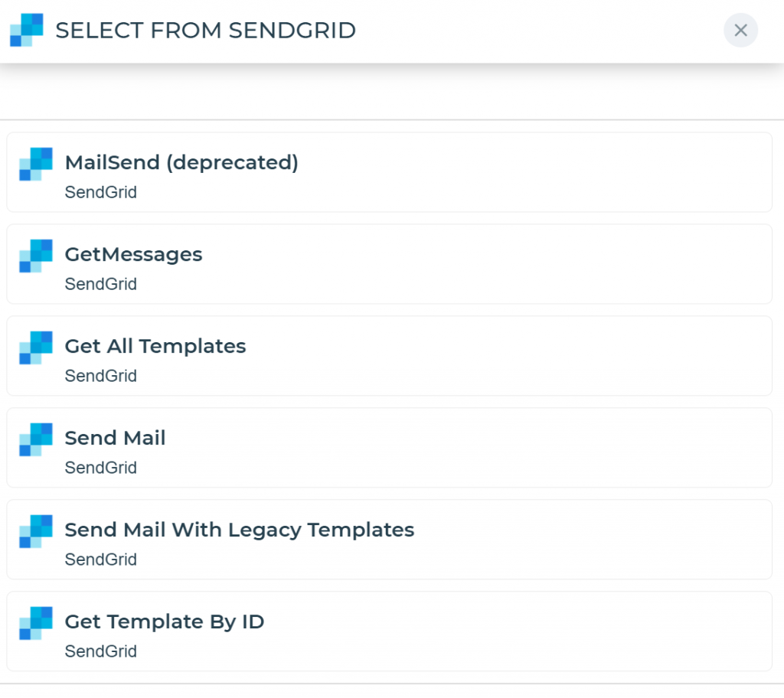Image resolution: width=784 pixels, height=698 pixels.
Task: Close the Select from SendGrid dialog
Action: 740,31
